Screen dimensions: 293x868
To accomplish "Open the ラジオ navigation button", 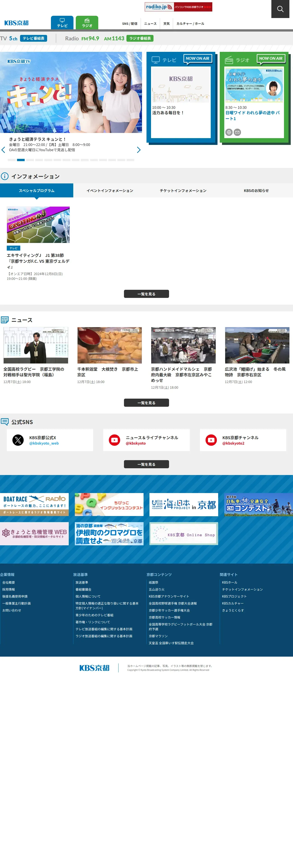I will pyautogui.click(x=87, y=23).
